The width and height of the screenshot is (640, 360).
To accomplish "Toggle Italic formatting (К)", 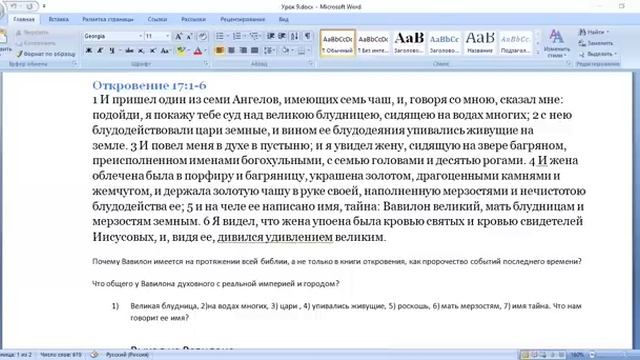I will tap(100, 51).
